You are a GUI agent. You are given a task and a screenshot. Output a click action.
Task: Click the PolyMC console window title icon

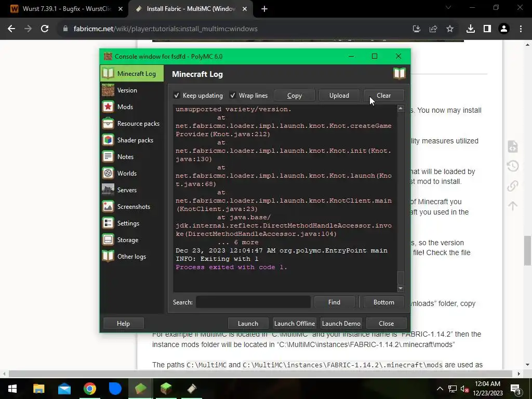click(x=108, y=56)
